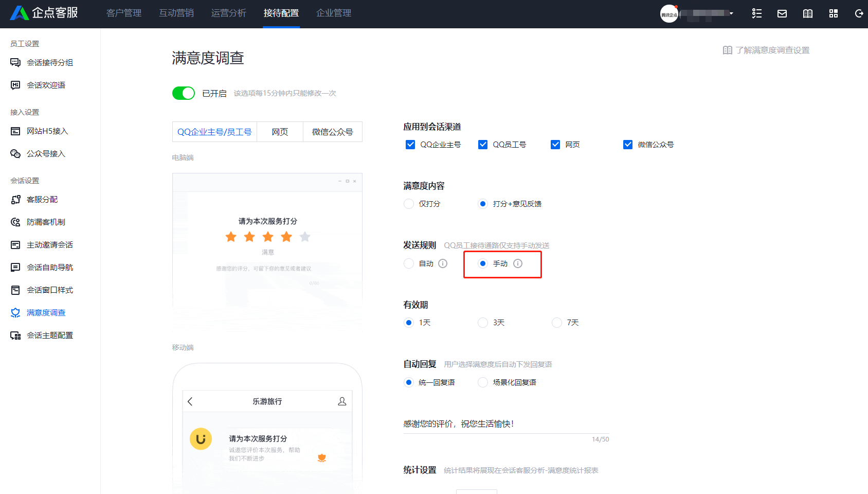Click the close icon in desktop preview window

pos(354,181)
